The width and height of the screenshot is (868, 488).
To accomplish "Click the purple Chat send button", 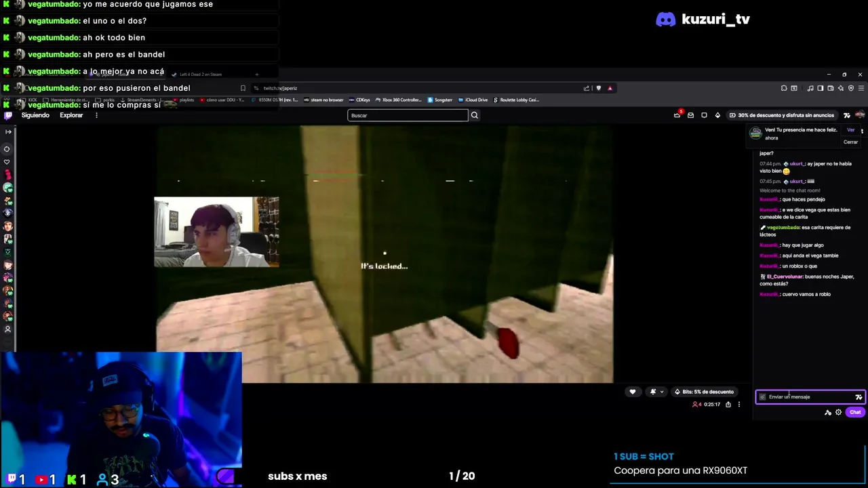I will pos(855,412).
